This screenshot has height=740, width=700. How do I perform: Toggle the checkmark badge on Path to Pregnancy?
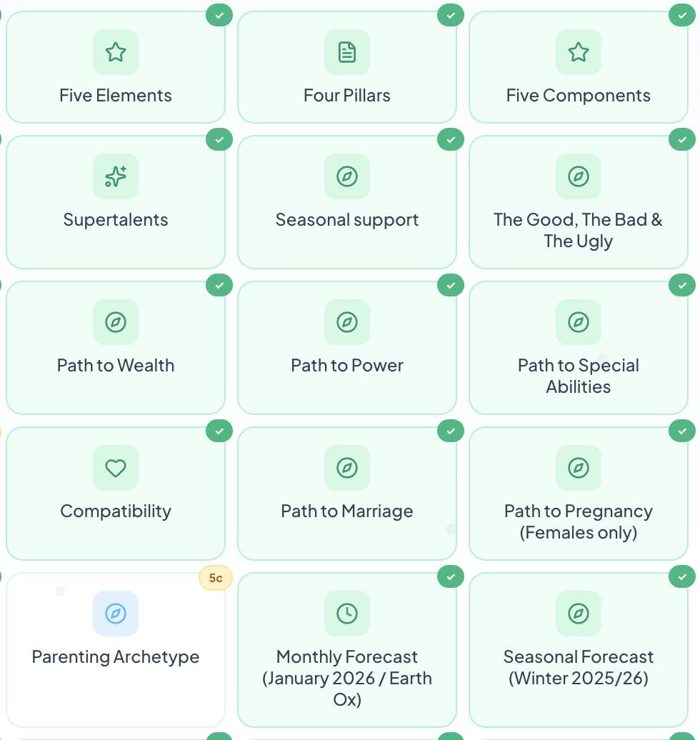click(682, 431)
